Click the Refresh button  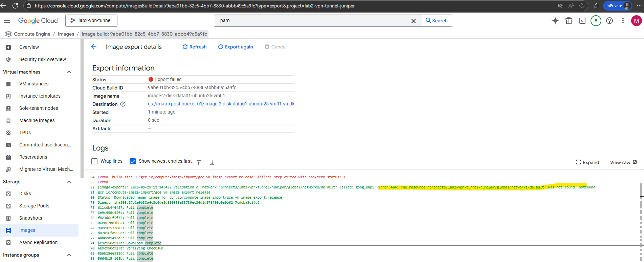pyautogui.click(x=195, y=47)
